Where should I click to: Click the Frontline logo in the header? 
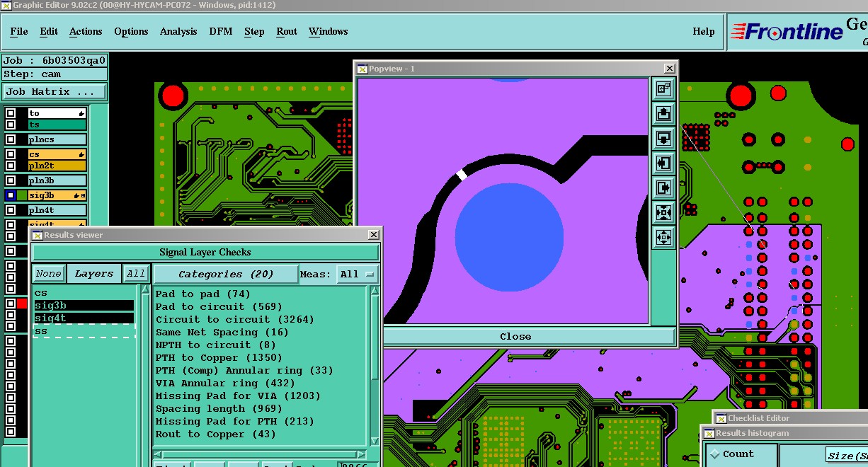coord(786,32)
